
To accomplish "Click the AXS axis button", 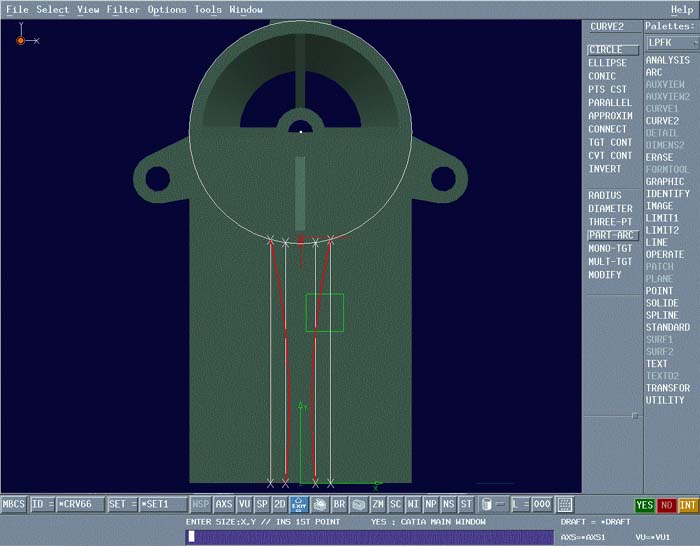I will 224,505.
